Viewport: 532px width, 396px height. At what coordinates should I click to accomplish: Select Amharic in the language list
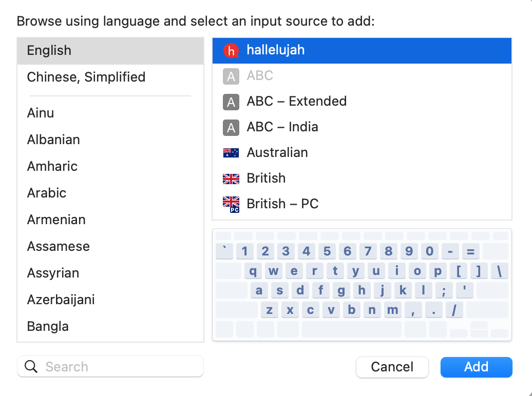(110, 167)
